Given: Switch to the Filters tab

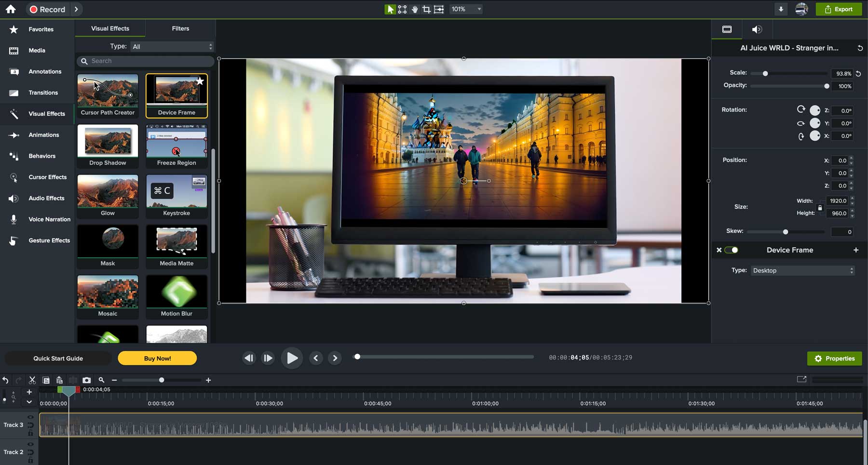Looking at the screenshot, I should click(x=180, y=28).
